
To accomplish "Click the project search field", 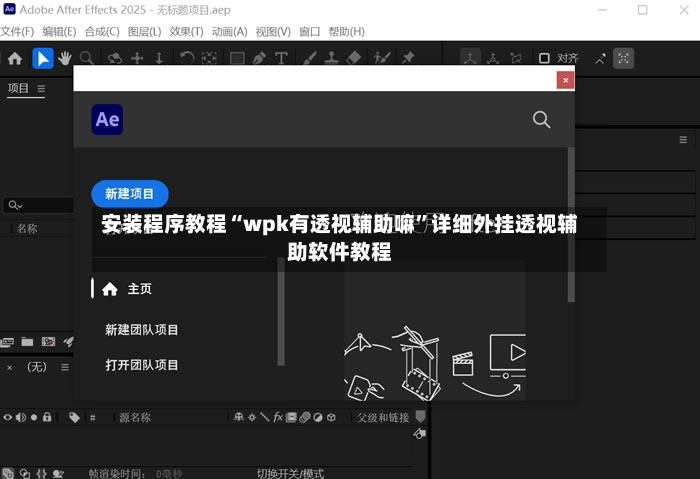I will (x=38, y=205).
